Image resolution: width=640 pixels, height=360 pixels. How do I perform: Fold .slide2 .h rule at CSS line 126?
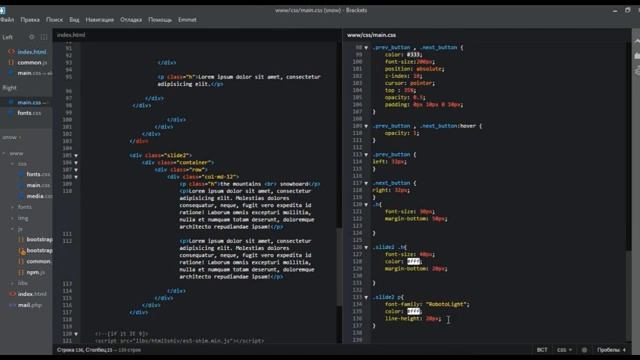(x=366, y=247)
